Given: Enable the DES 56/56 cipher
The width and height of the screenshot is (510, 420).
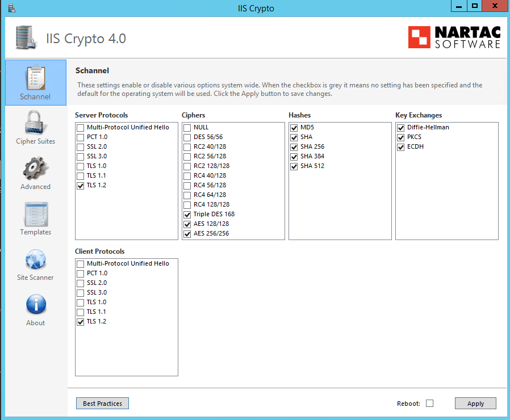Looking at the screenshot, I should pyautogui.click(x=187, y=137).
